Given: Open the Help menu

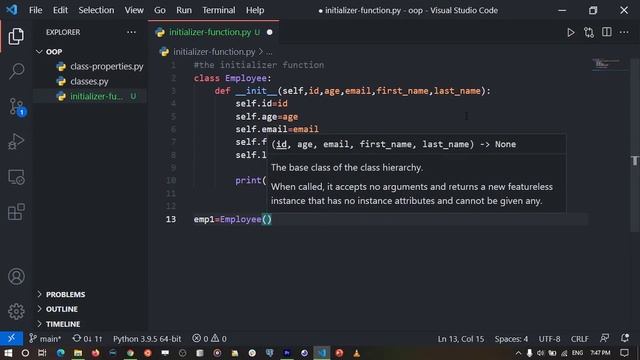Looking at the screenshot, I should pos(255,10).
